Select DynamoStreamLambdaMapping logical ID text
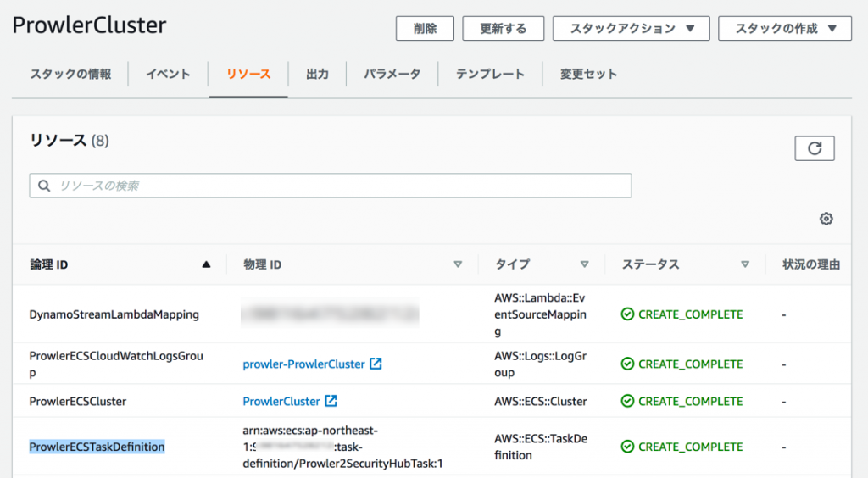The height and width of the screenshot is (478, 868). coord(114,314)
